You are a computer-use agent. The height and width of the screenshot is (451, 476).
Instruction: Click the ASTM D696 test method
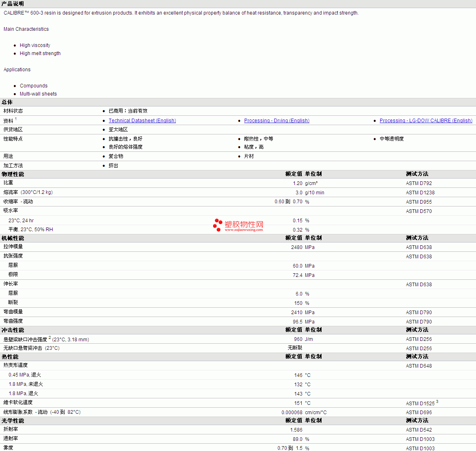tap(419, 413)
